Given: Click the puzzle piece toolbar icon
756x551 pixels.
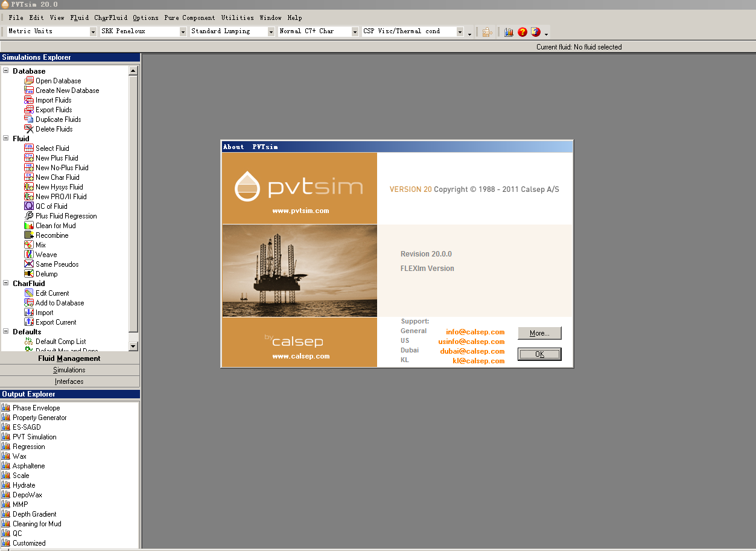Looking at the screenshot, I should [488, 32].
